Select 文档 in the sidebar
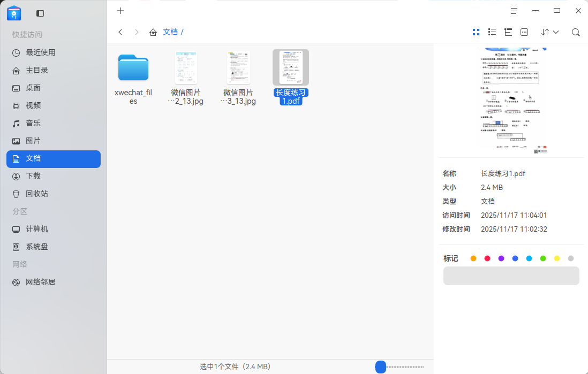Viewport: 588px width, 374px height. [x=53, y=159]
